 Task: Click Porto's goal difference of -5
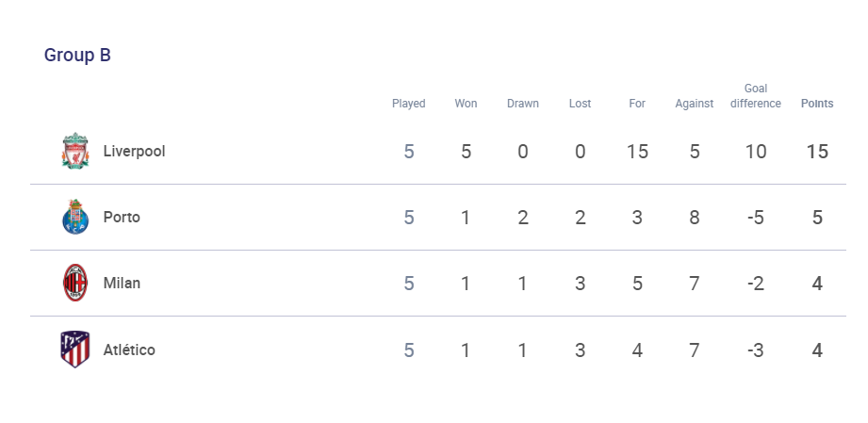pyautogui.click(x=756, y=218)
